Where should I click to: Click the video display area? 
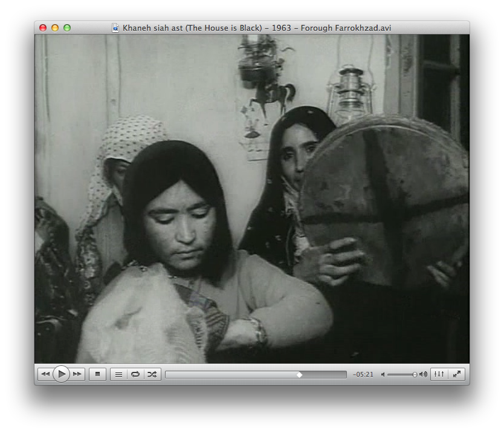252,199
